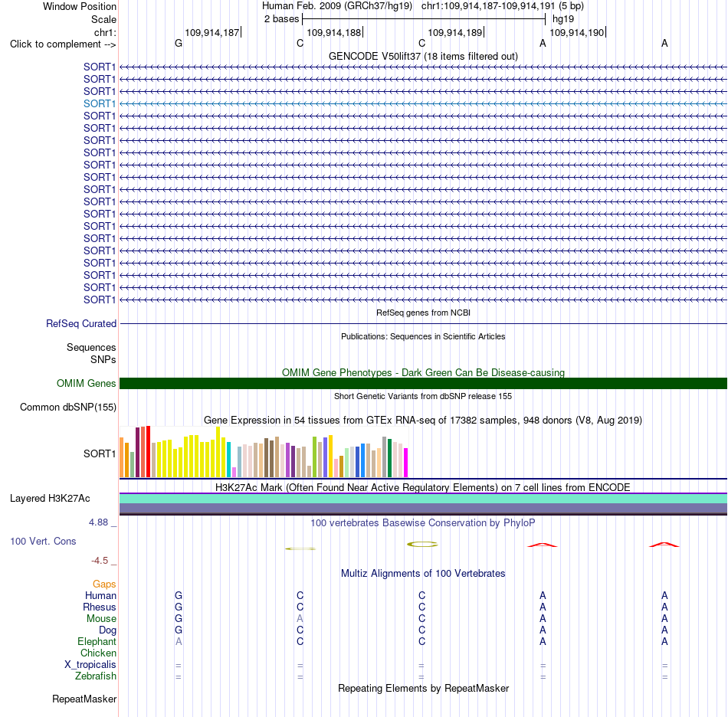Click the chr1: ruler label
The width and height of the screenshot is (728, 717).
(105, 32)
